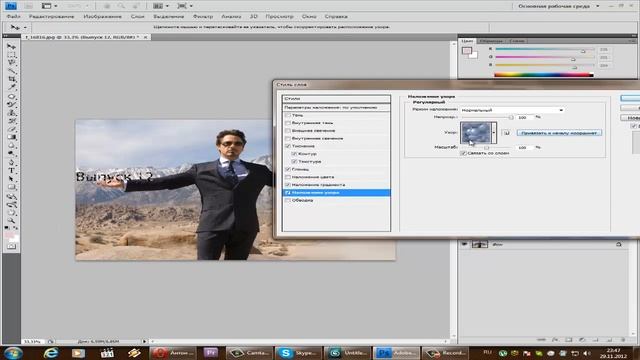Click the Масштаб scale slider
The height and width of the screenshot is (360, 640).
click(487, 148)
